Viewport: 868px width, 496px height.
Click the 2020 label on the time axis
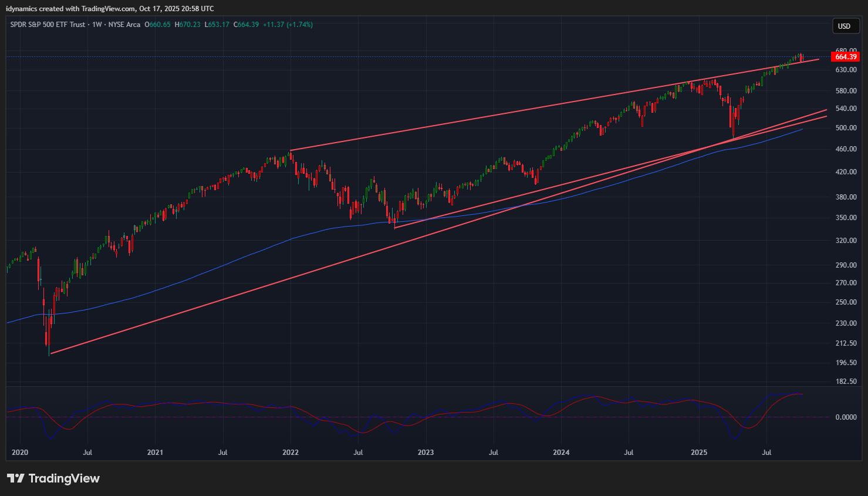click(x=20, y=453)
